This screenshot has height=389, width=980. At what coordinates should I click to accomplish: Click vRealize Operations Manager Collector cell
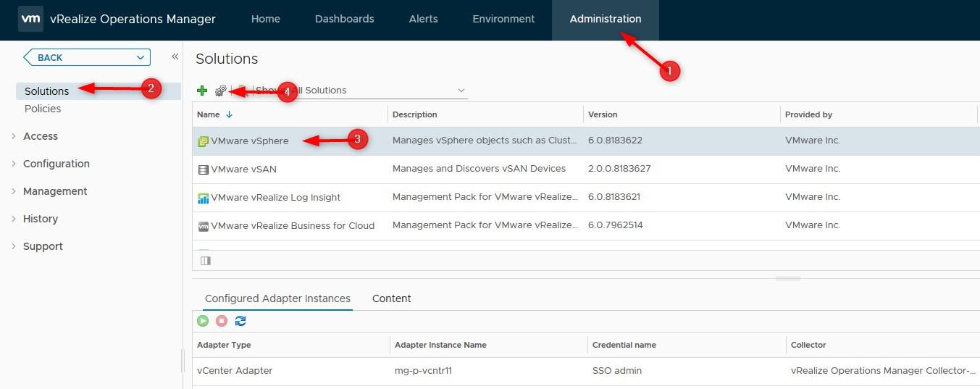(x=884, y=371)
